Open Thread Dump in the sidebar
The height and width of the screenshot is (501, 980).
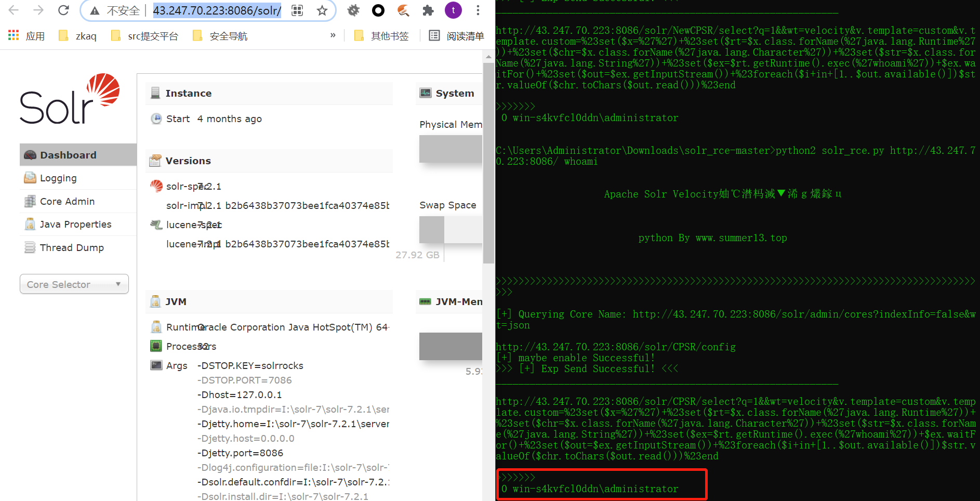click(x=71, y=247)
